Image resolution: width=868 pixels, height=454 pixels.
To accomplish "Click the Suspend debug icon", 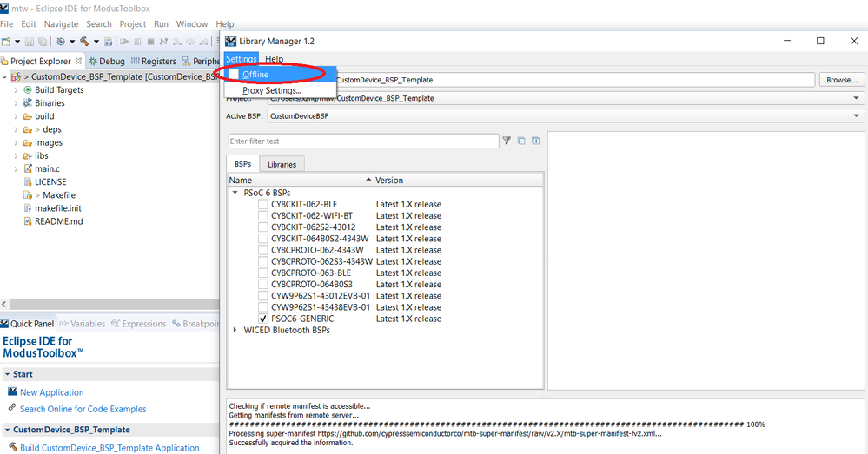I will coord(137,42).
